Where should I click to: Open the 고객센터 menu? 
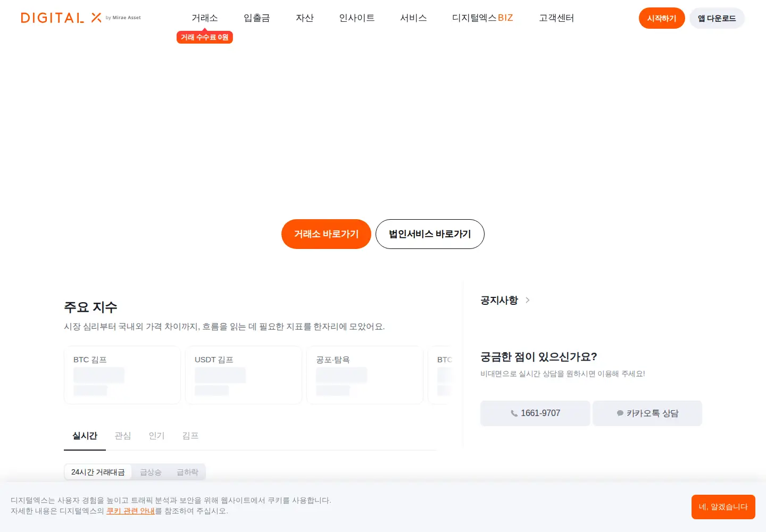(x=556, y=18)
